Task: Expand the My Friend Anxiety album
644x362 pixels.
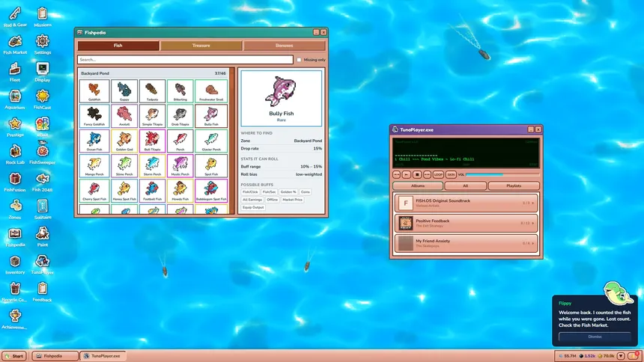Action: point(467,243)
